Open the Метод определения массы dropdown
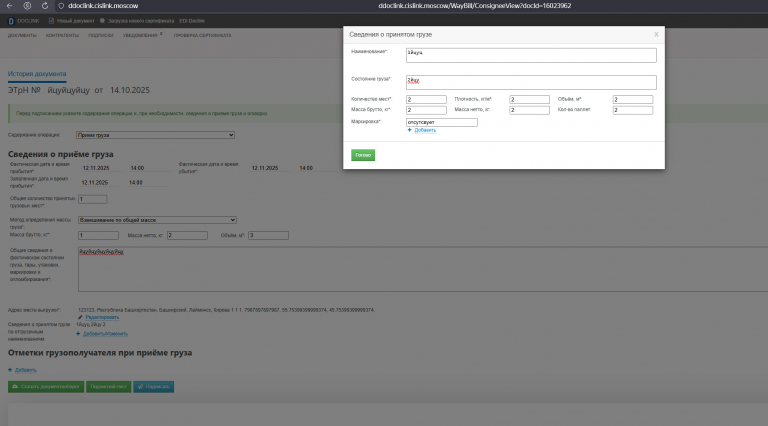This screenshot has height=426, width=768. click(157, 220)
